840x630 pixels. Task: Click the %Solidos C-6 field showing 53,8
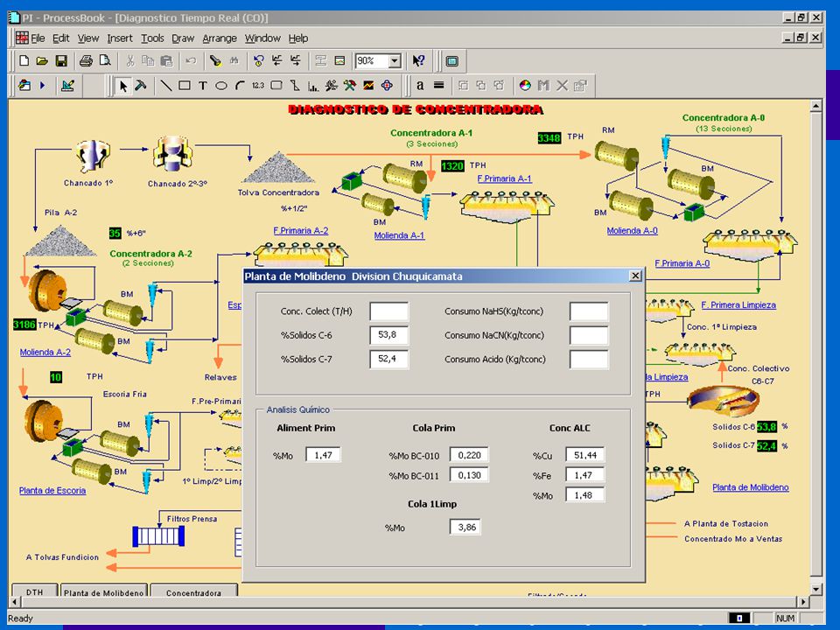tap(388, 335)
